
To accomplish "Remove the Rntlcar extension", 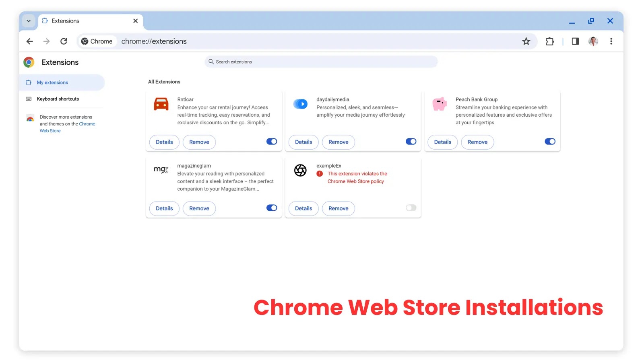I will (x=199, y=142).
